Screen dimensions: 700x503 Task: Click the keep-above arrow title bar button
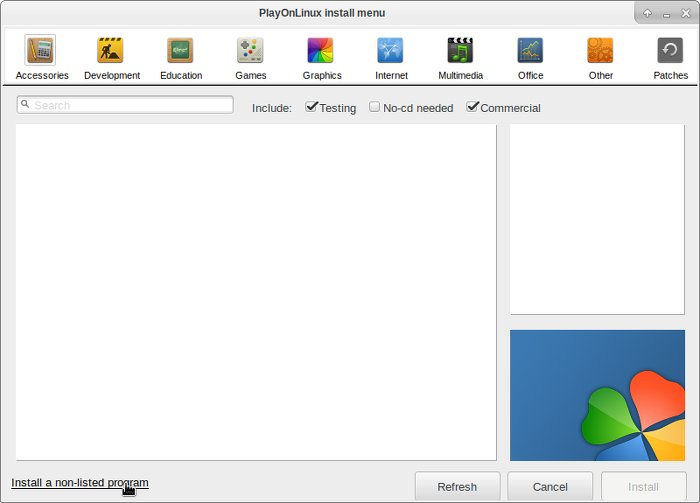647,13
